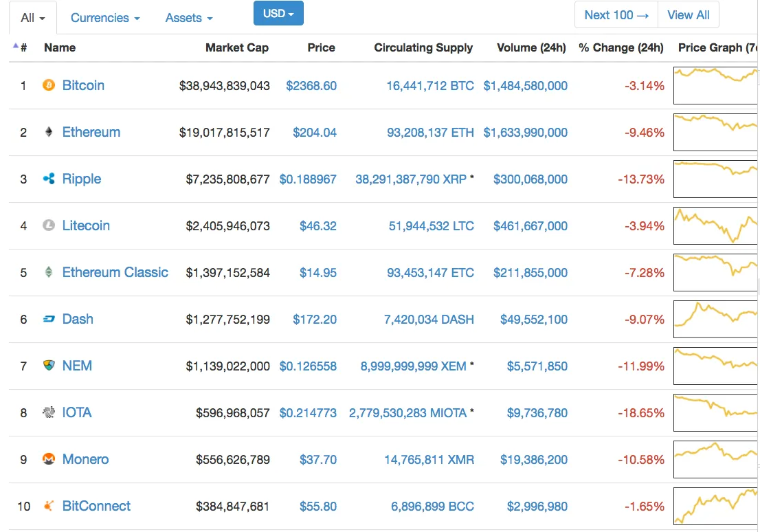
Task: Go to Next 100 page
Action: [616, 15]
